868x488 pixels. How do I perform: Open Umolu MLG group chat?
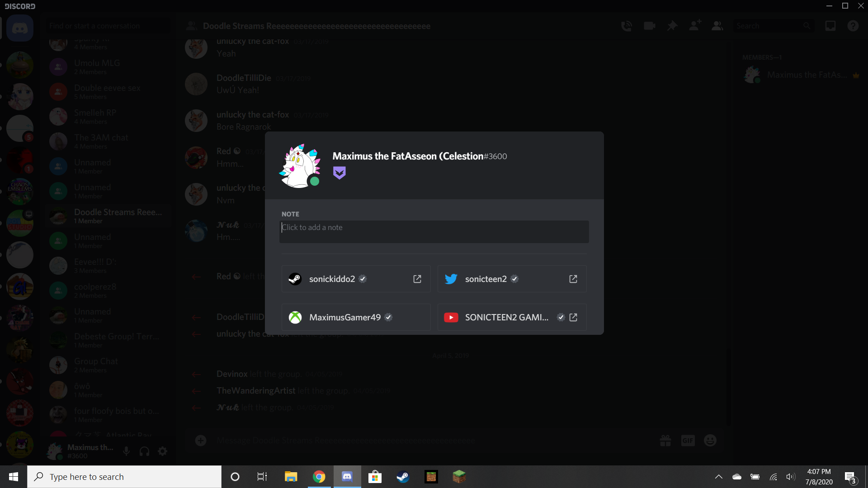click(x=108, y=67)
